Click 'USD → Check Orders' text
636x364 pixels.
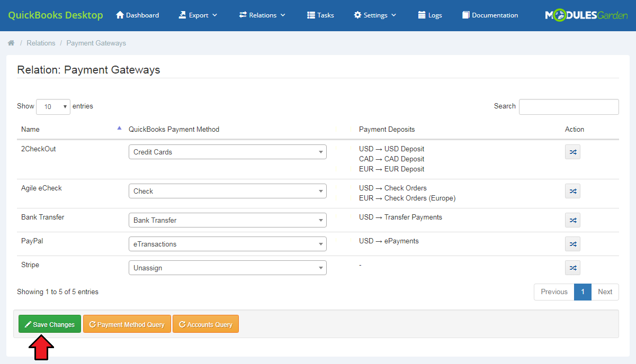click(x=393, y=188)
